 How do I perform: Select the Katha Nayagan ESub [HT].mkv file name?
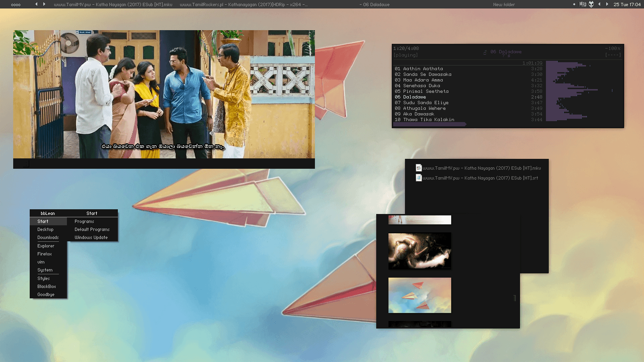482,168
